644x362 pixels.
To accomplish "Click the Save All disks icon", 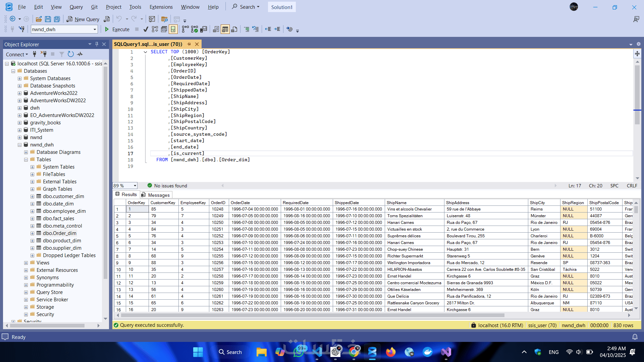I will (x=57, y=19).
